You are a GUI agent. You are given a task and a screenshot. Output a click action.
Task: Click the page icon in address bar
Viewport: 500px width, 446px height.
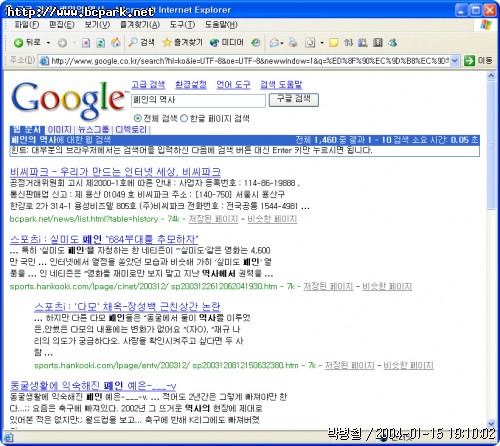point(44,61)
